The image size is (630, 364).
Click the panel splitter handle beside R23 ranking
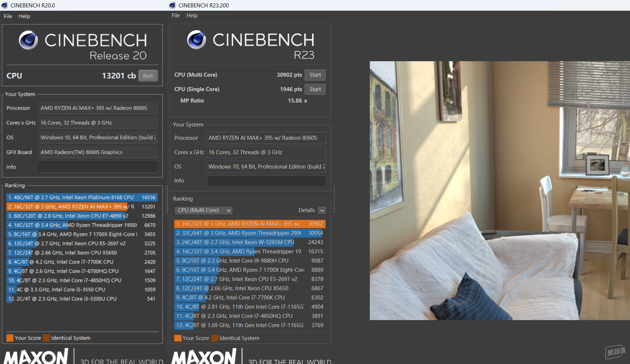pos(334,199)
